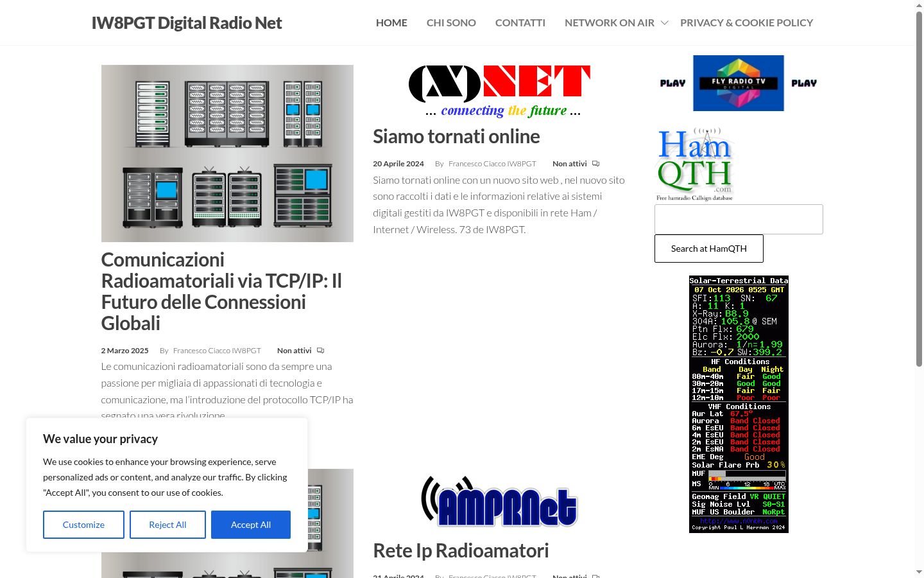This screenshot has width=924, height=578.
Task: Focus the HamQTH callsign search field
Action: (x=739, y=219)
